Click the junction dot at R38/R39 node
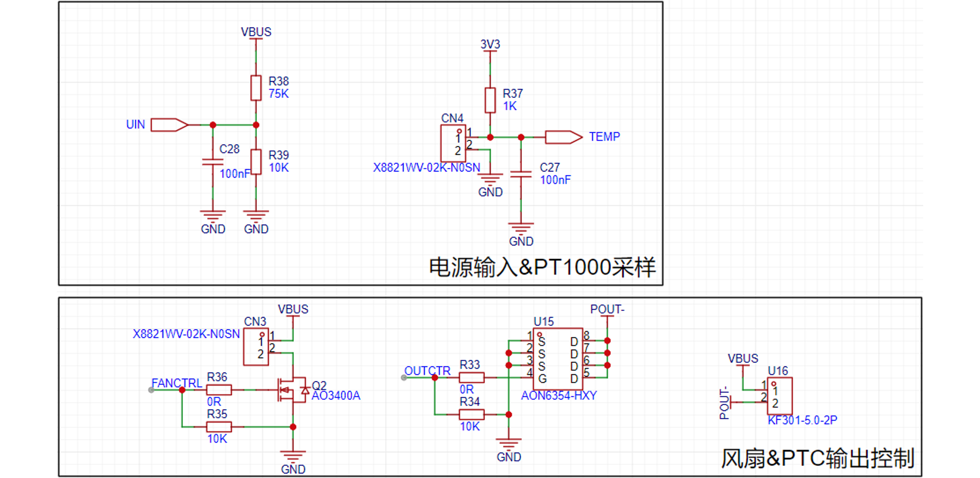 point(256,125)
